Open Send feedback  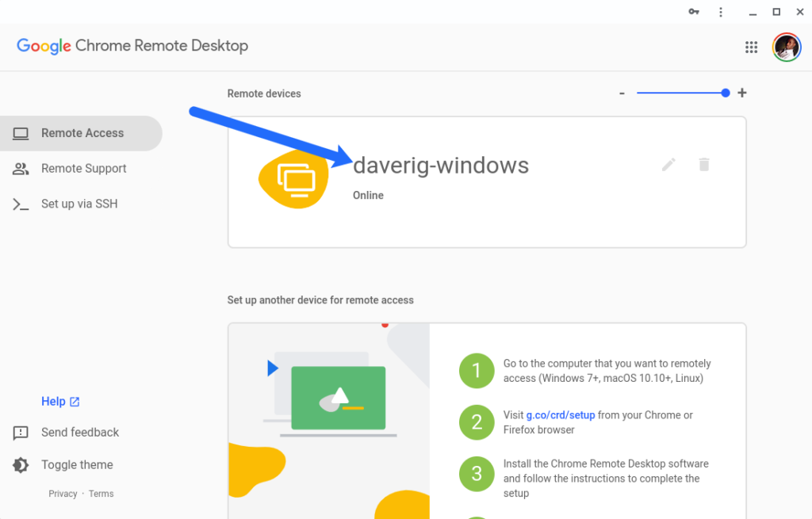pyautogui.click(x=67, y=433)
